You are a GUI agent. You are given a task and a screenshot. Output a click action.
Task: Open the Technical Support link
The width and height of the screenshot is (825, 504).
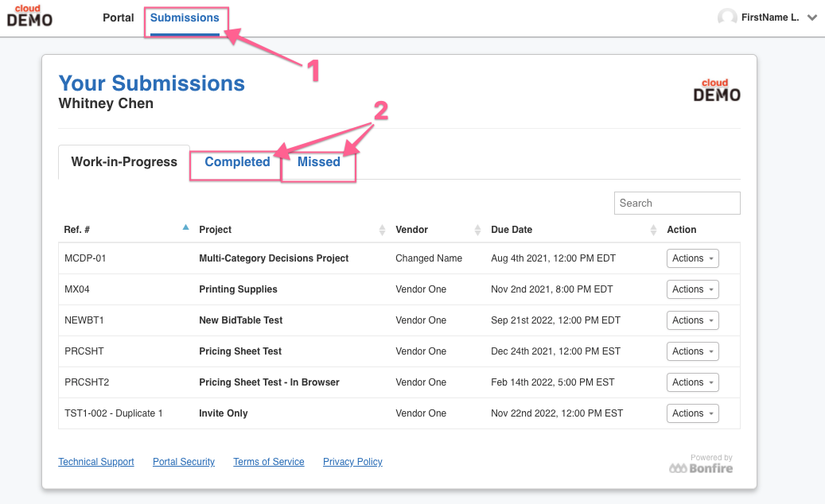click(x=96, y=461)
